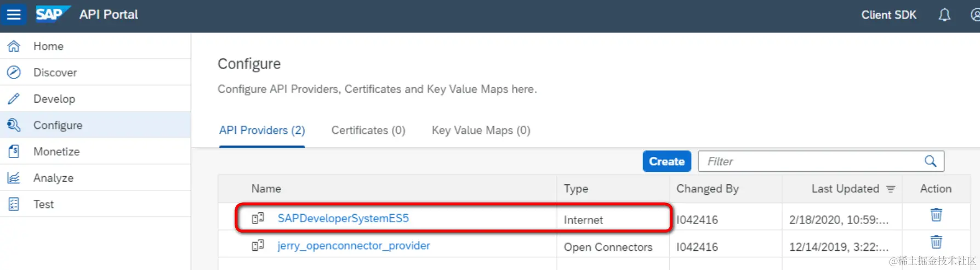Click the Analyze chart icon
980x270 pixels.
[14, 178]
